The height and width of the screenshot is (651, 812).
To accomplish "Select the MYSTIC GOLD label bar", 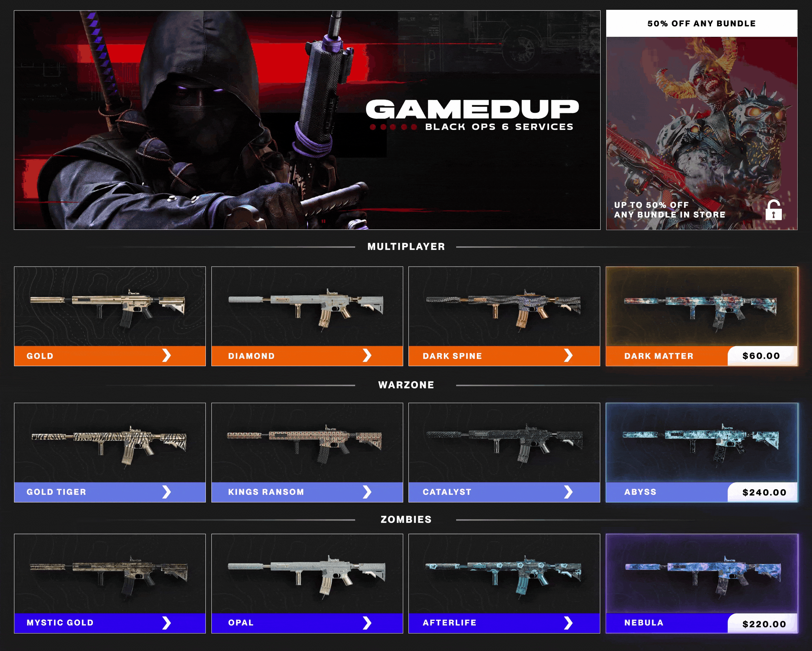I will [110, 623].
